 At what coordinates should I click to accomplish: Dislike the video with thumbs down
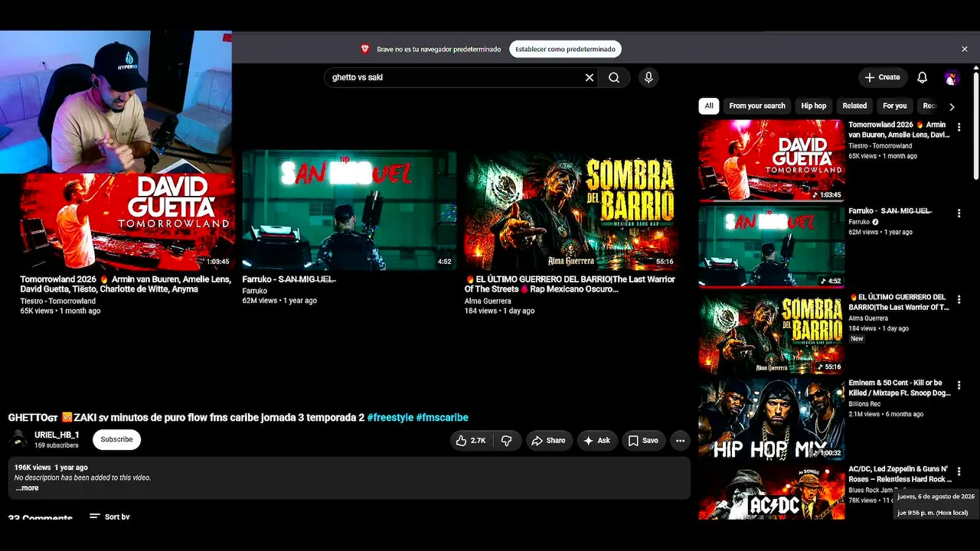click(x=506, y=440)
